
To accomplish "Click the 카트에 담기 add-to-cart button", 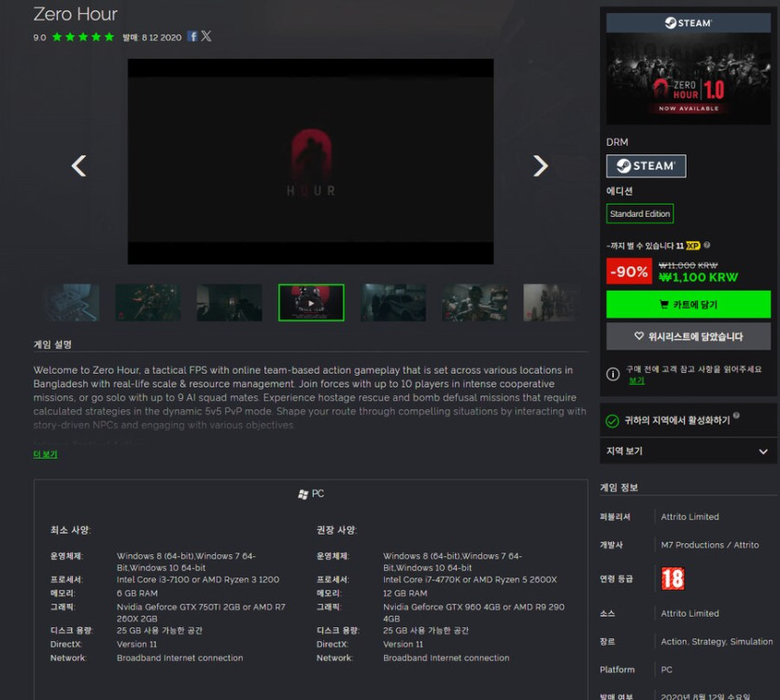I will pos(688,305).
